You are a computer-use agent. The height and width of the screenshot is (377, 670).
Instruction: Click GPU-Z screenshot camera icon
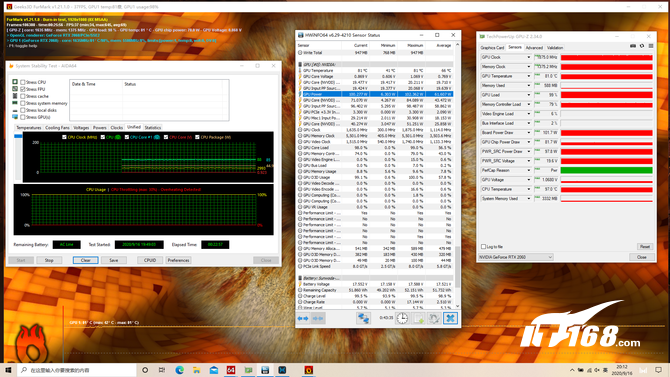pyautogui.click(x=633, y=46)
